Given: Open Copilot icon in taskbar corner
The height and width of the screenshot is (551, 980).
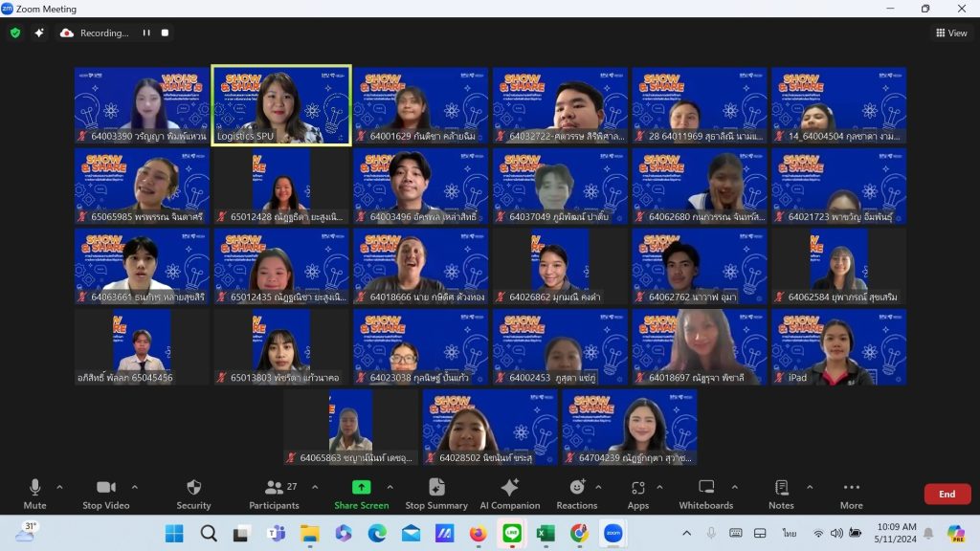Looking at the screenshot, I should (956, 534).
